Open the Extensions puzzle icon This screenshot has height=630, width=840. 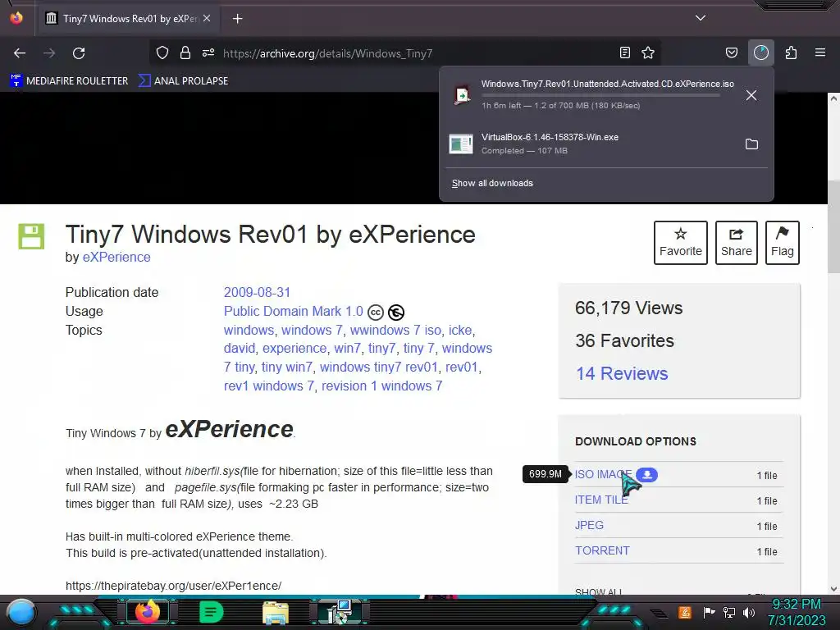click(791, 52)
